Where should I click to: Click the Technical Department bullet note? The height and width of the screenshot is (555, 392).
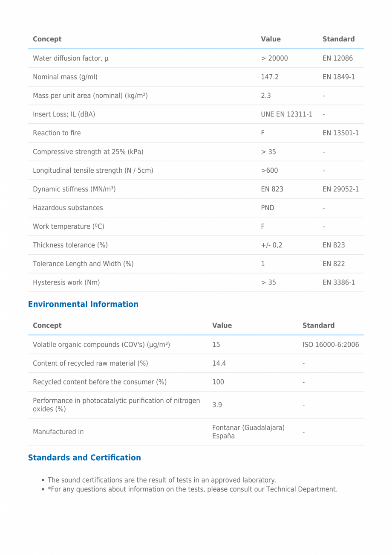point(193,489)
